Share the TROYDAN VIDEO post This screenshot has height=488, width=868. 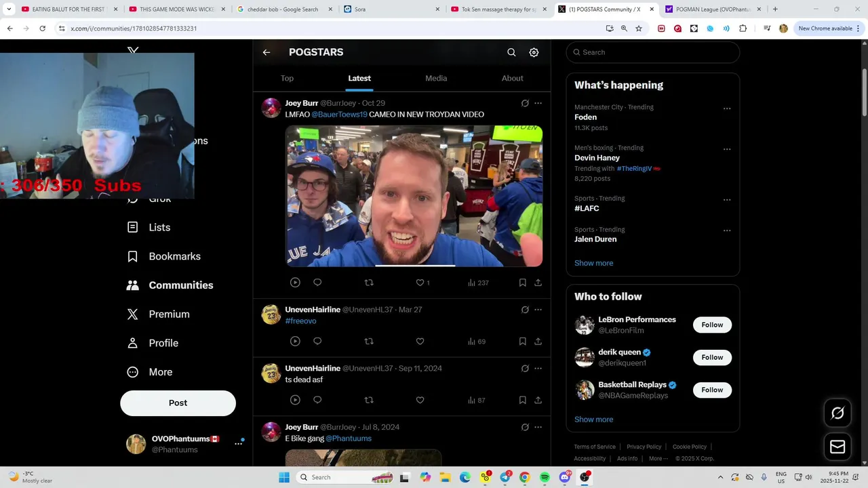pyautogui.click(x=538, y=283)
